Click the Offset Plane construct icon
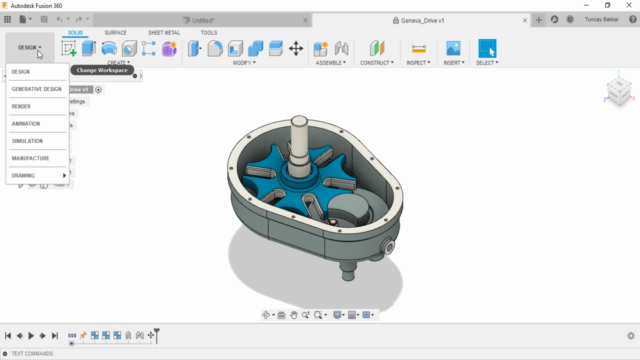The image size is (640, 360). [x=377, y=49]
